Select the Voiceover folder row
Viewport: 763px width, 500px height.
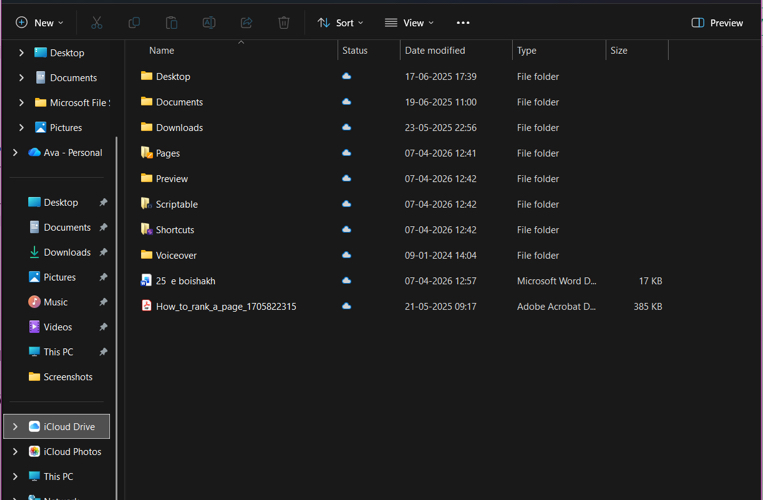pos(176,255)
